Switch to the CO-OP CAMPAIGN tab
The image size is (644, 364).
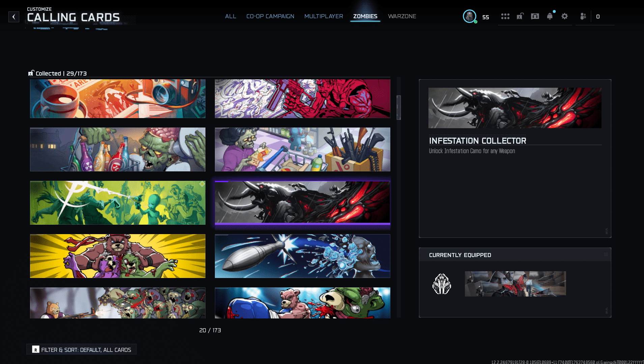point(270,17)
